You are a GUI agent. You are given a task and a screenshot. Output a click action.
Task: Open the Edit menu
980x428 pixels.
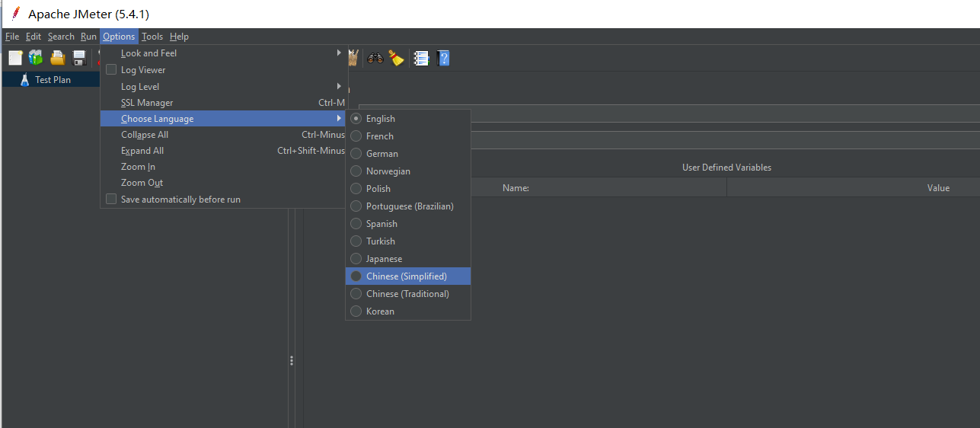pos(34,37)
